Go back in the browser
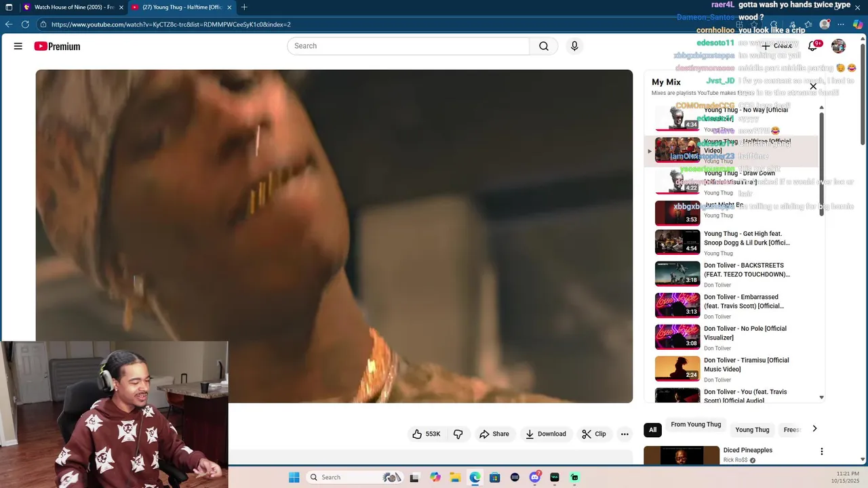 (x=9, y=24)
